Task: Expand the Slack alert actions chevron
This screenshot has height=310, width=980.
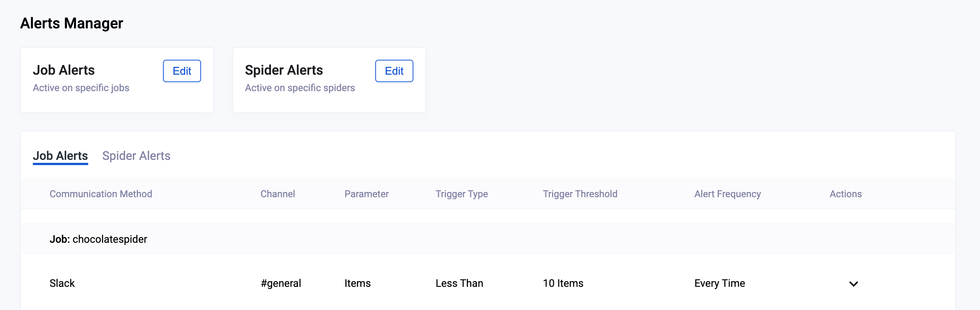Action: click(853, 284)
